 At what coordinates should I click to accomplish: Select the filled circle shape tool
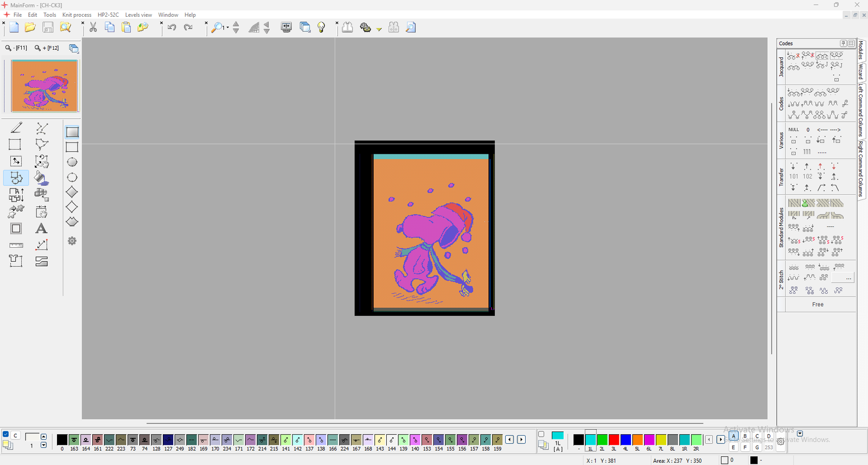pyautogui.click(x=72, y=162)
